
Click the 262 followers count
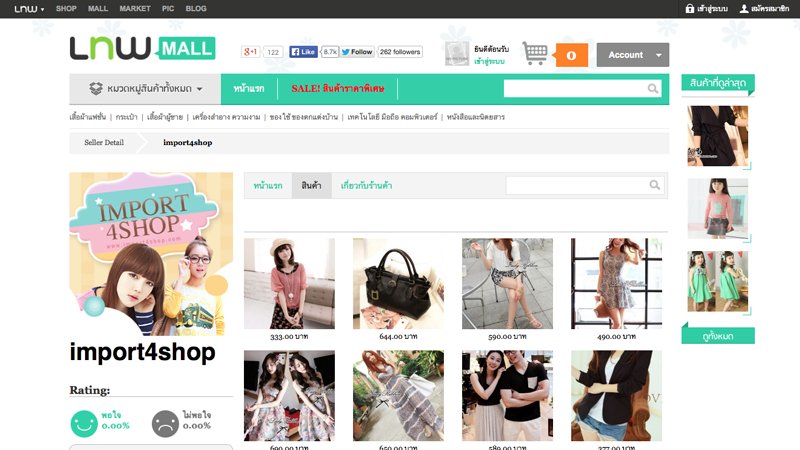[x=400, y=52]
